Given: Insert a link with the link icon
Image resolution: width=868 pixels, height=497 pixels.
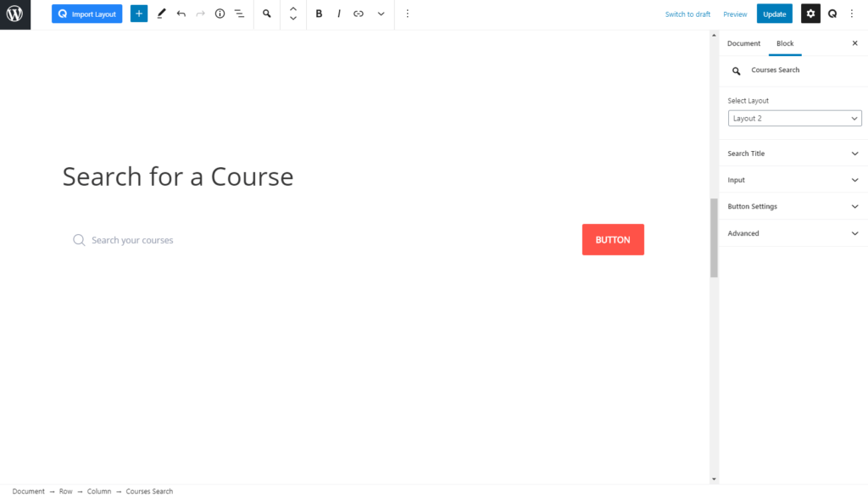Looking at the screenshot, I should pos(359,14).
